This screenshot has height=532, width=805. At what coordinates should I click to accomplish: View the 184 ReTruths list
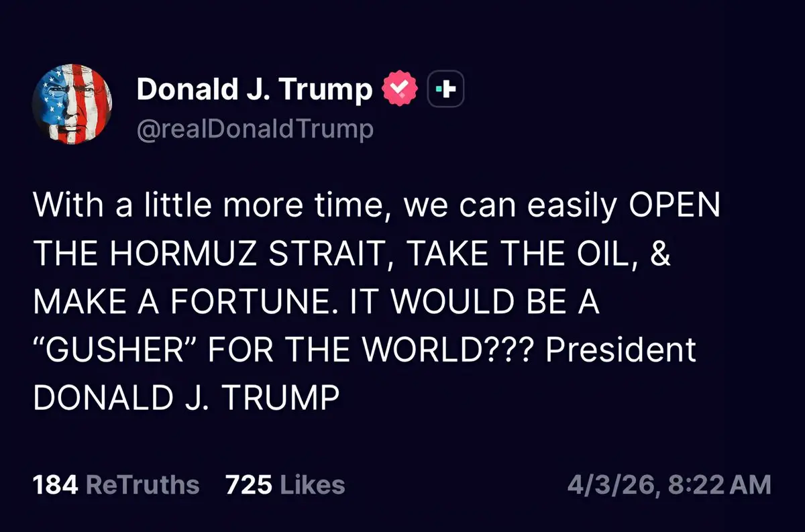[116, 484]
